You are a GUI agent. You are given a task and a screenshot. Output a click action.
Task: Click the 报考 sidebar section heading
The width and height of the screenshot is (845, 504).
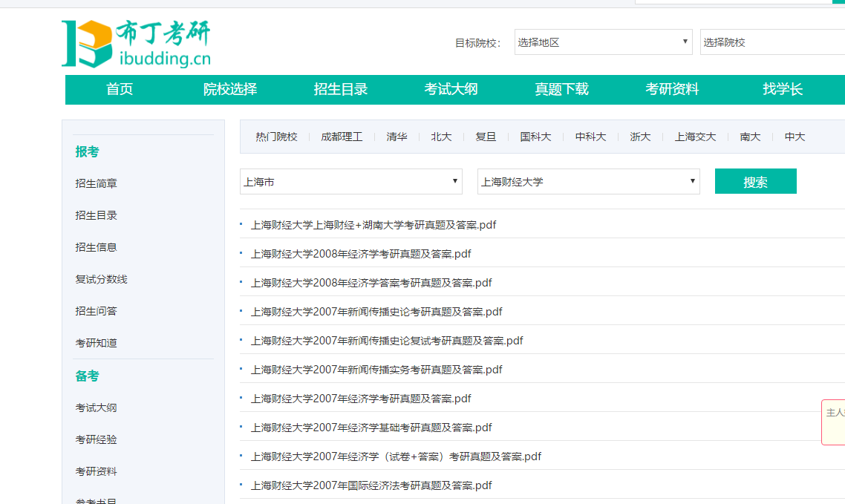pos(87,152)
